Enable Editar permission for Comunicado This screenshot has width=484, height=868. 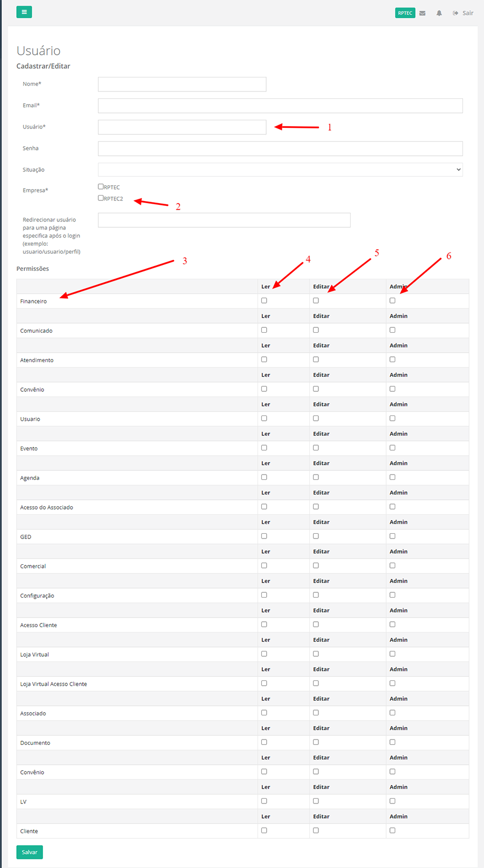point(316,330)
